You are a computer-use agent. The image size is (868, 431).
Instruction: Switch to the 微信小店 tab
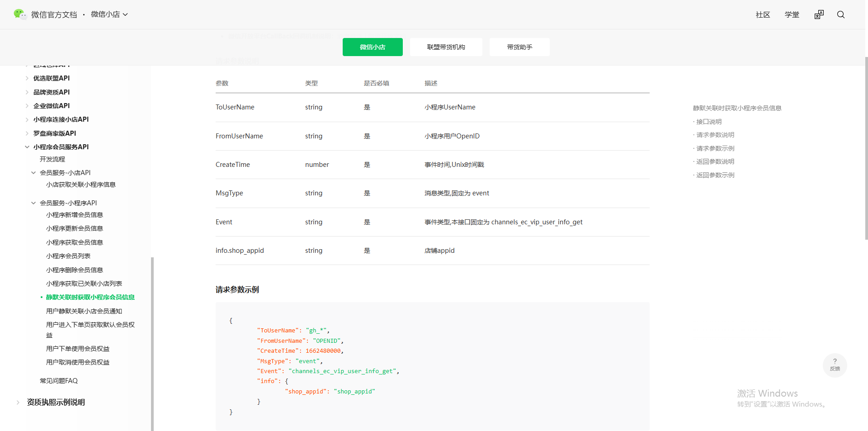pos(373,47)
